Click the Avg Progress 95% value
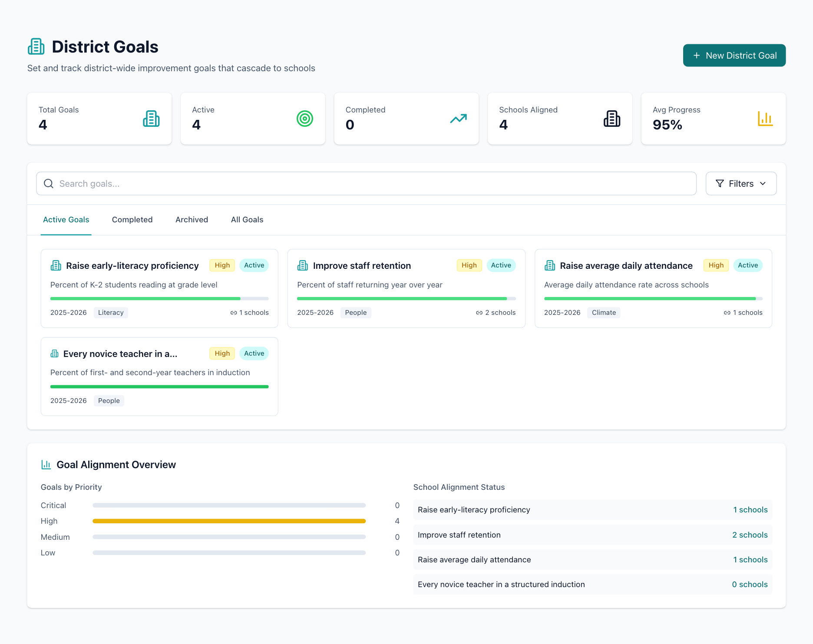 point(668,125)
